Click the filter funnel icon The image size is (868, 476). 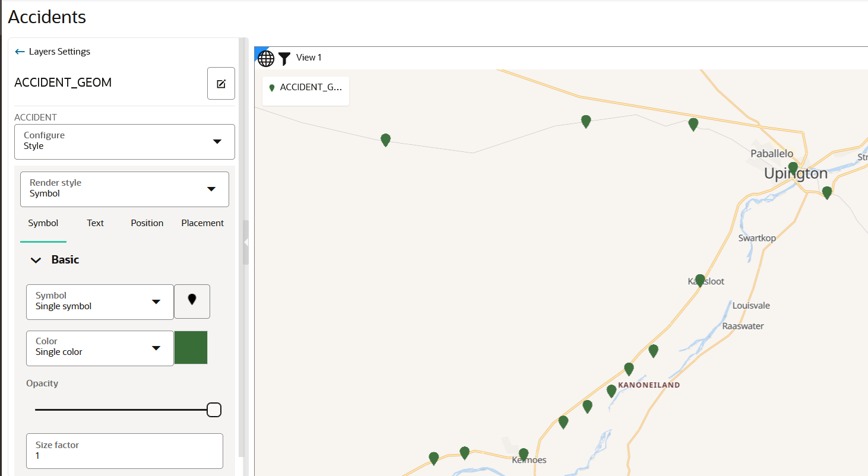point(285,58)
